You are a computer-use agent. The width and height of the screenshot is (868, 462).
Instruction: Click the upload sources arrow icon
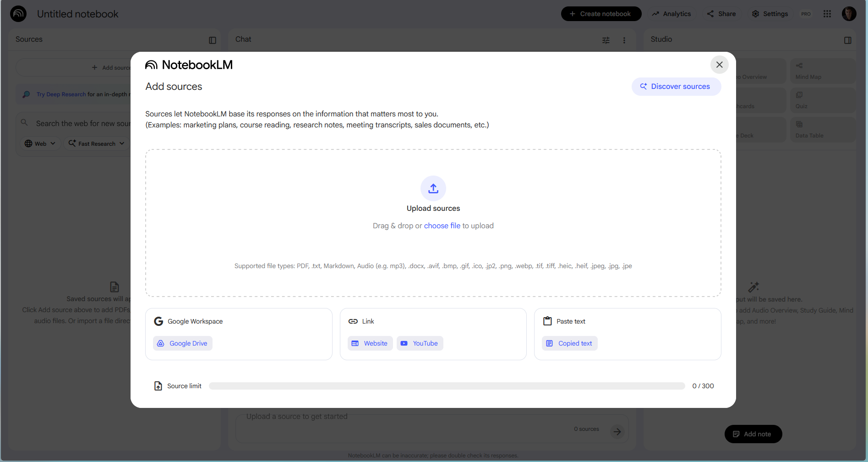[x=433, y=188]
